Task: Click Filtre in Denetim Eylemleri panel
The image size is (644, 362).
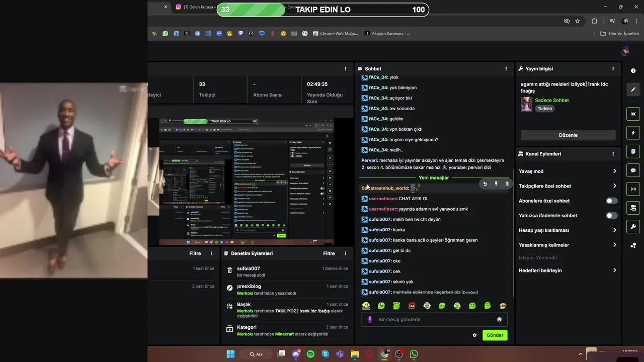Action: (x=329, y=253)
